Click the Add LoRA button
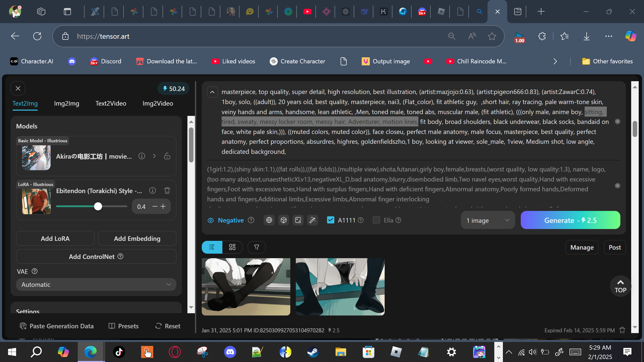 pyautogui.click(x=55, y=239)
